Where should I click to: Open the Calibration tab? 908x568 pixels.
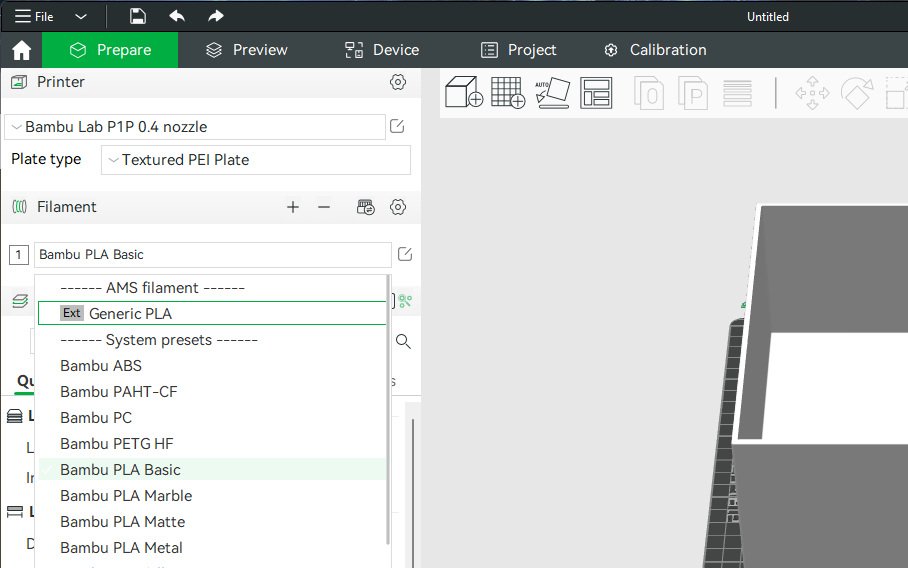point(655,50)
